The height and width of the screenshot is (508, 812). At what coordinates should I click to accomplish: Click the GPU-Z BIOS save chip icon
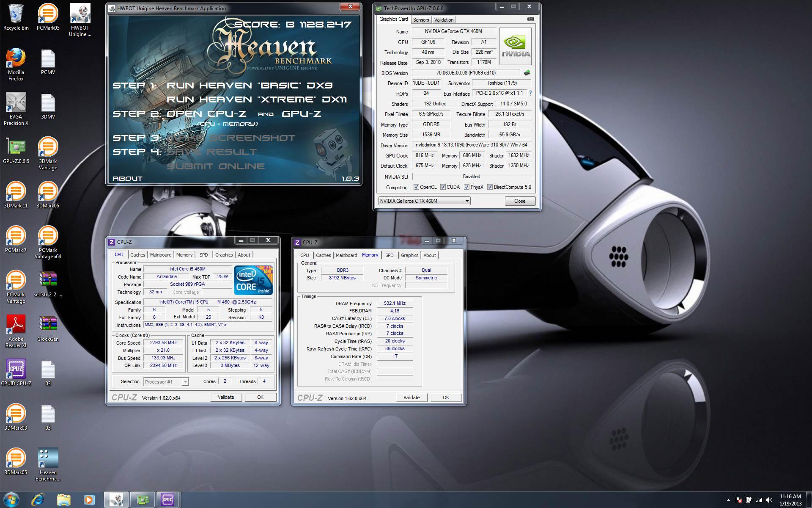pyautogui.click(x=527, y=73)
